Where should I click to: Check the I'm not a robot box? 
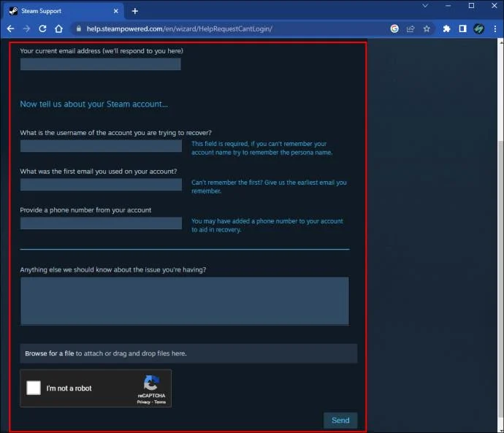pyautogui.click(x=34, y=388)
